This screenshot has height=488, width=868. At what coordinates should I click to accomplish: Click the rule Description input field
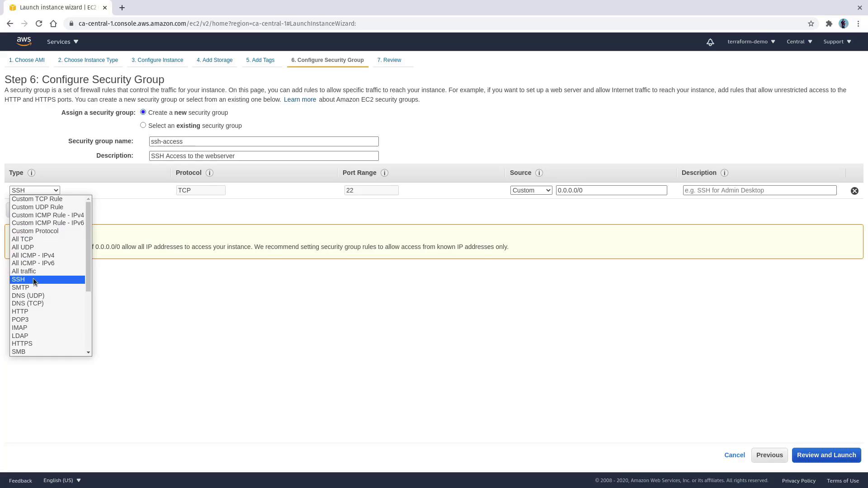tap(759, 190)
